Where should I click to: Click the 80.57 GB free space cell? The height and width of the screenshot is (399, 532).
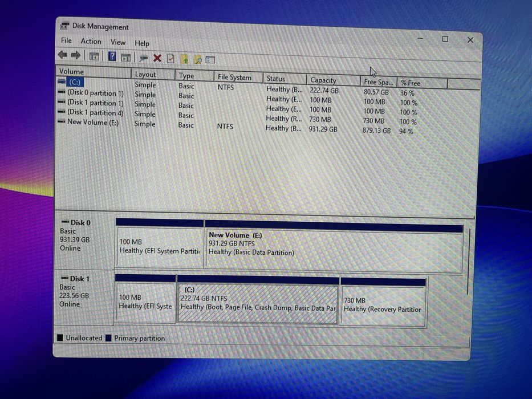376,92
